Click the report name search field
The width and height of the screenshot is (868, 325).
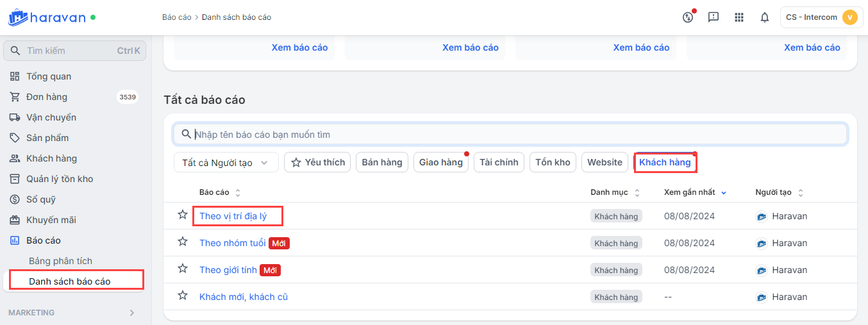(x=513, y=135)
